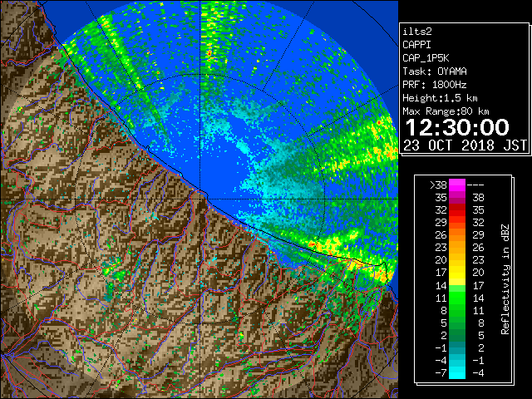This screenshot has height=399, width=532.
Task: Click the 'ilts2' radar site label
Action: click(417, 32)
